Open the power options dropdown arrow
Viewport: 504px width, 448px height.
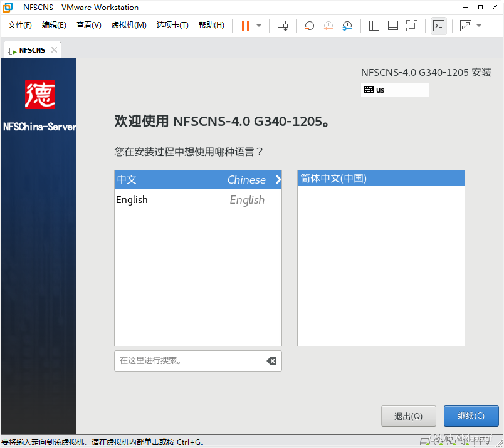[x=259, y=26]
